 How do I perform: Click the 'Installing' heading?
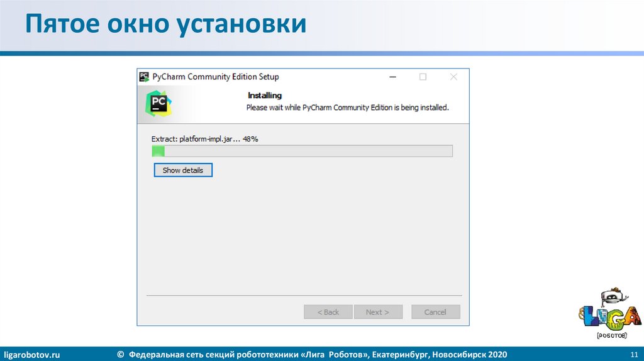coord(265,95)
